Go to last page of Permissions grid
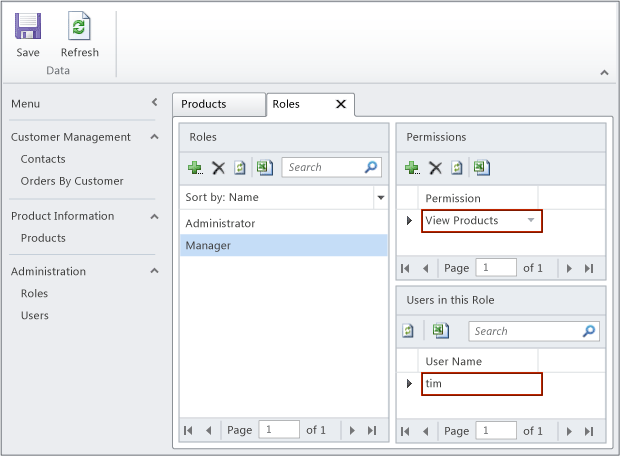Viewport: 620px width, 456px height. coord(589,269)
